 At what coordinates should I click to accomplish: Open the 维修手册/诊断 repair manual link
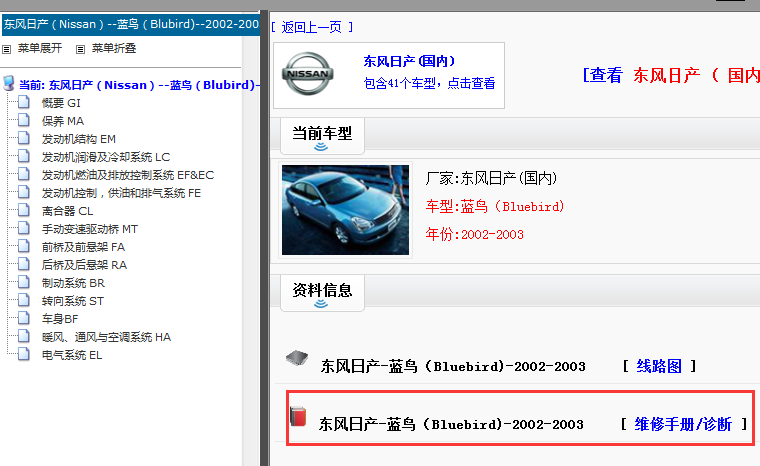point(683,424)
